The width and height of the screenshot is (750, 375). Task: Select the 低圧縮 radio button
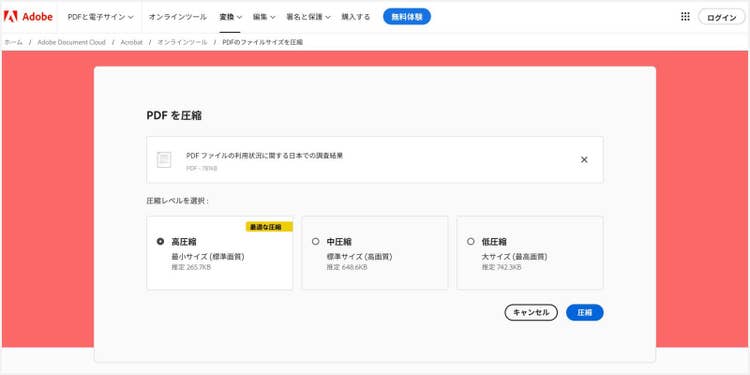click(471, 242)
